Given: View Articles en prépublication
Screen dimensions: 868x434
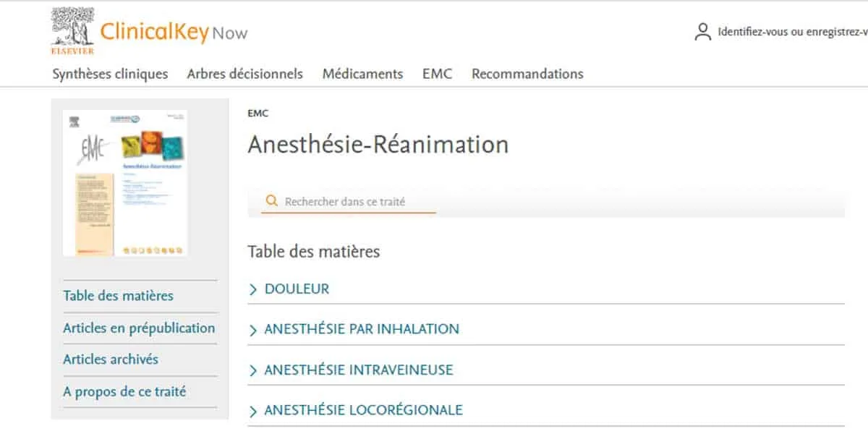Looking at the screenshot, I should (x=139, y=328).
